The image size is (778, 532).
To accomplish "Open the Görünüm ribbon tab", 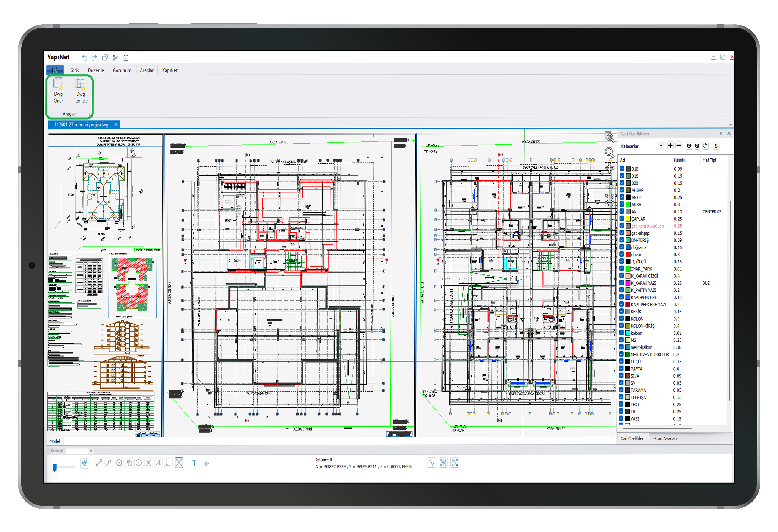I will coord(122,71).
